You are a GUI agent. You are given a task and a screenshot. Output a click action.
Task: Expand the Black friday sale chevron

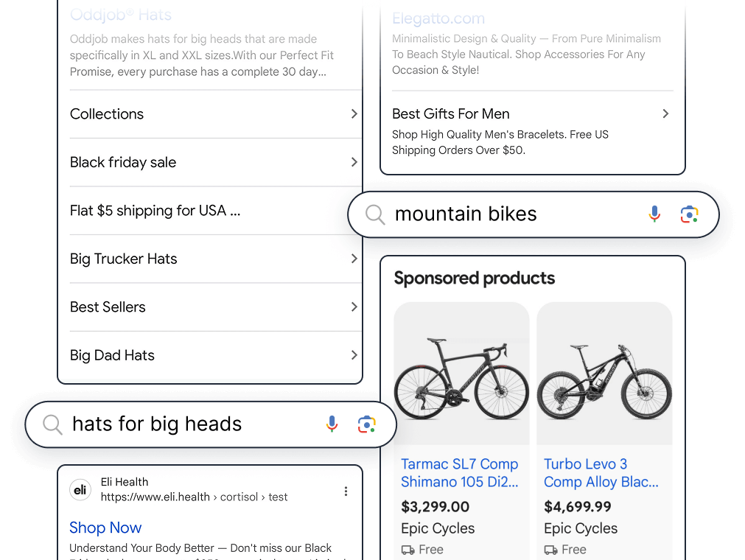coord(354,162)
